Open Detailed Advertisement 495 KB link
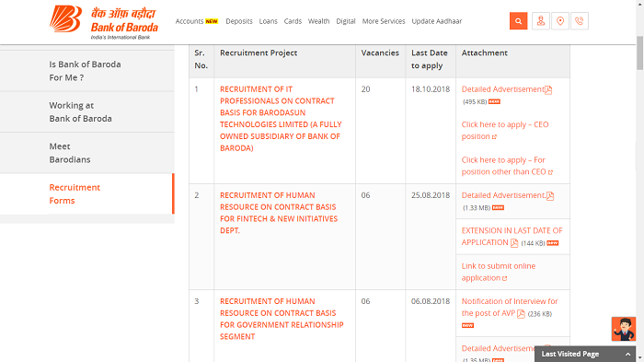The width and height of the screenshot is (644, 362). point(502,89)
